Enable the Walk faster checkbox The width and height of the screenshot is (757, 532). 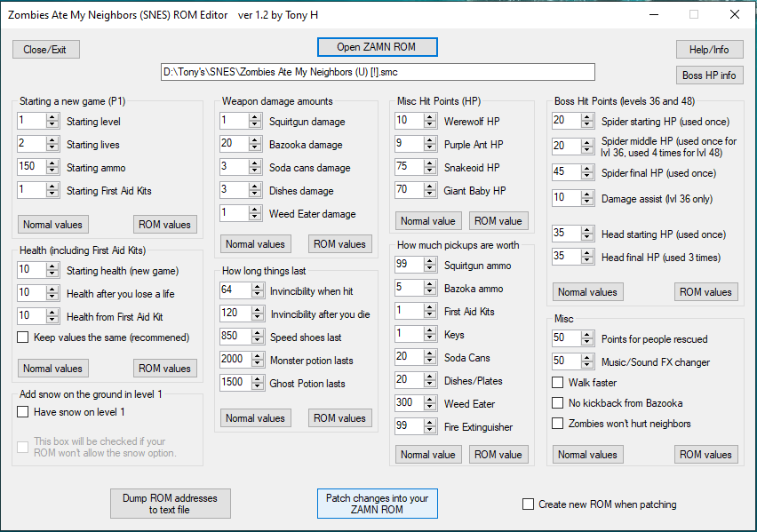[558, 382]
